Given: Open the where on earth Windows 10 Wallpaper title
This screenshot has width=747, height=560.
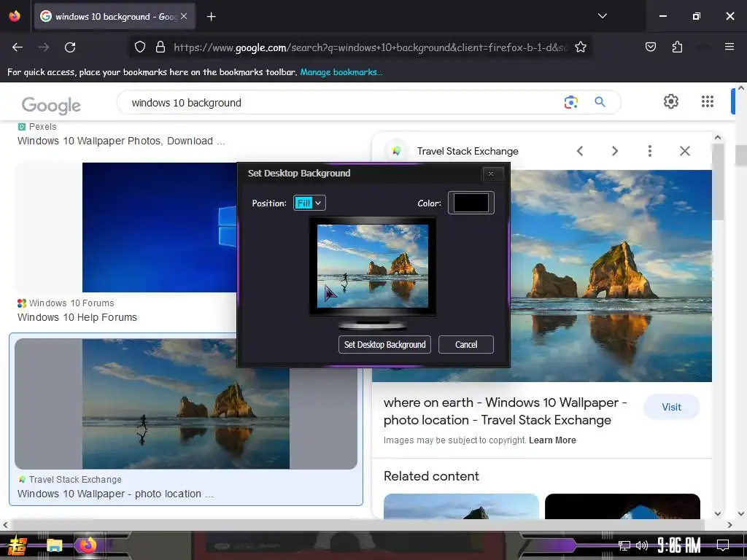Looking at the screenshot, I should (505, 411).
